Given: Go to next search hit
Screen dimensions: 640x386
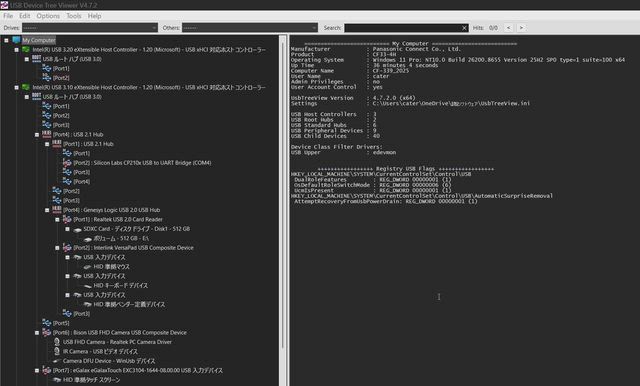Looking at the screenshot, I should tap(521, 28).
